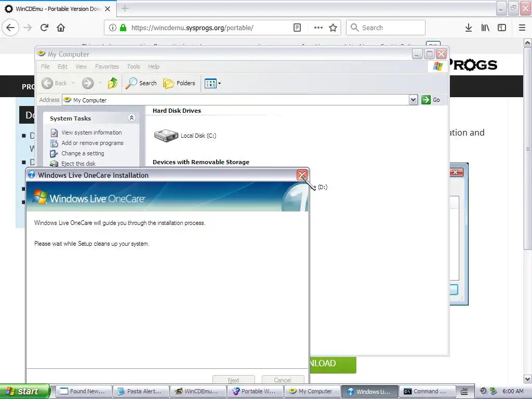Toggle Folders pane in Explorer

coord(179,83)
